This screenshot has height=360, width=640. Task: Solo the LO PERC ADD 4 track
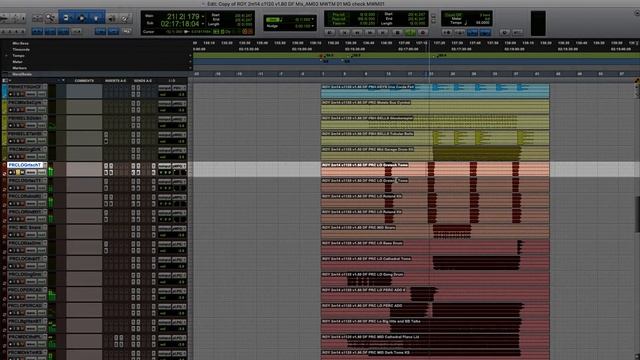point(17,297)
